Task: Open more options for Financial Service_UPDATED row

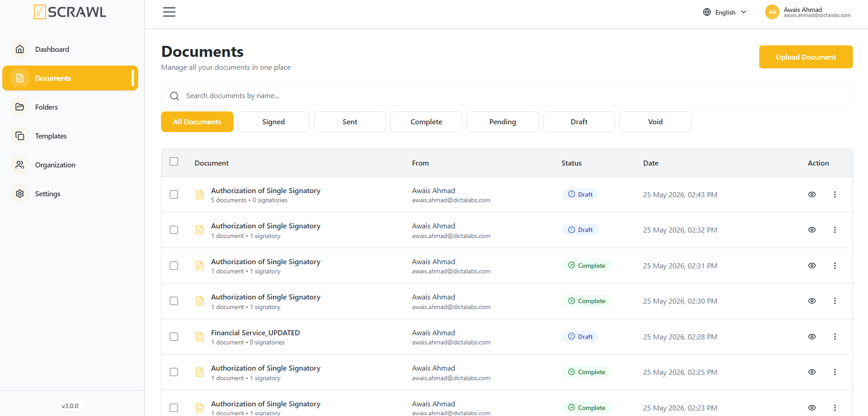Action: 835,337
